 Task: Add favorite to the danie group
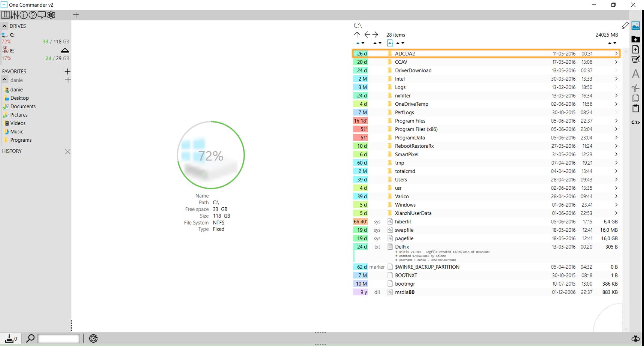(x=67, y=80)
